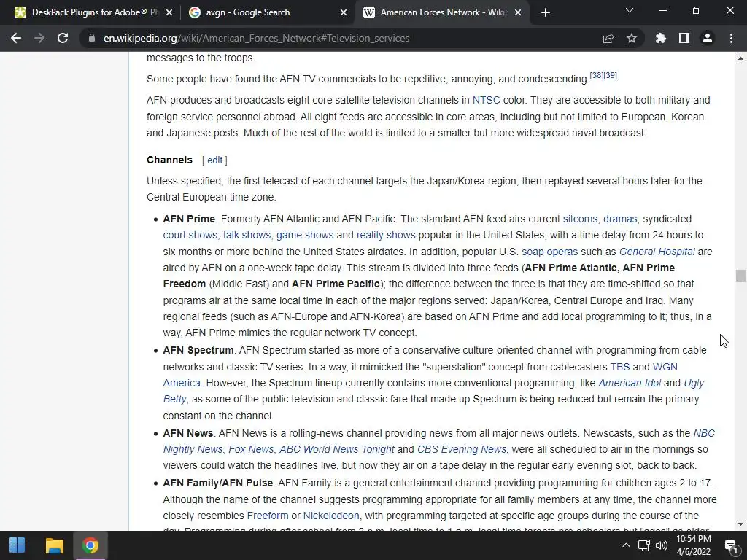Follow the Freeform link

(x=267, y=516)
